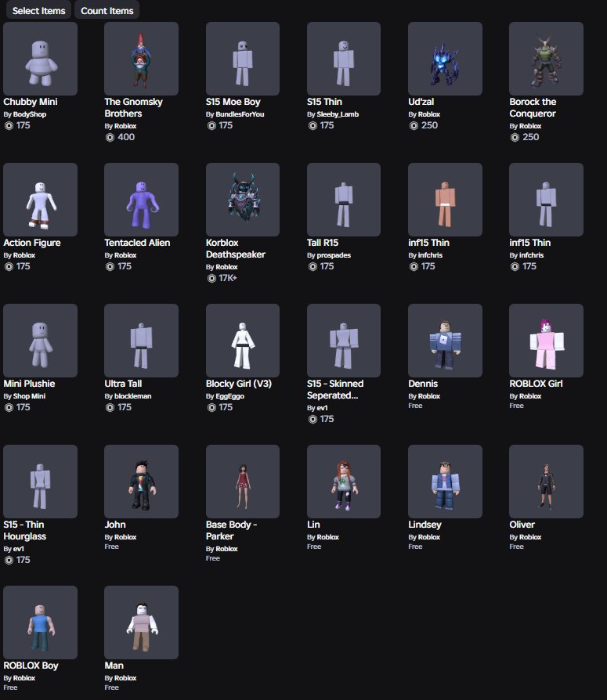This screenshot has width=607, height=700.
Task: Select the gray inf15 Thin thumbnail
Action: point(546,200)
